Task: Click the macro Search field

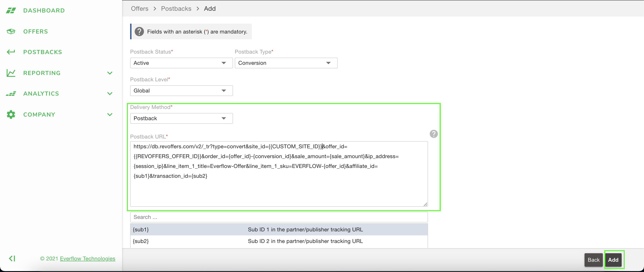Action: [x=279, y=217]
